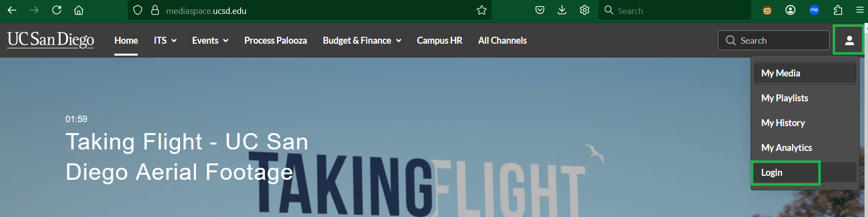This screenshot has height=217, width=868.
Task: Open the settings gear in the browser toolbar
Action: [x=585, y=10]
